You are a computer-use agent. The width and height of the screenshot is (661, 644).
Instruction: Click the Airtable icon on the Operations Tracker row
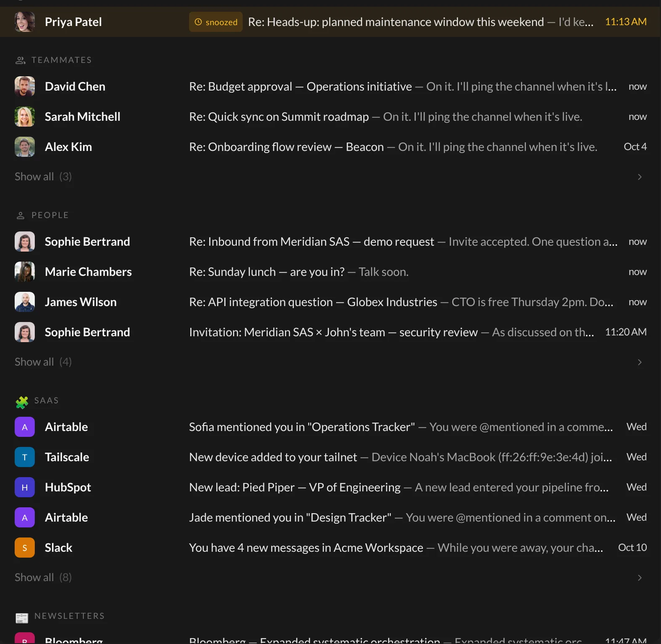(25, 427)
